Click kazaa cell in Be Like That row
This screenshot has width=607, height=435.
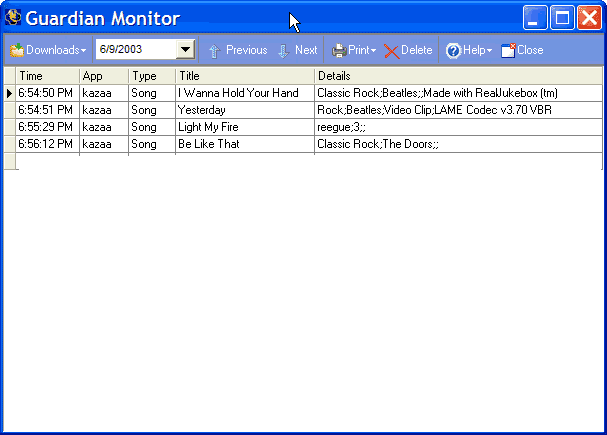pos(104,144)
